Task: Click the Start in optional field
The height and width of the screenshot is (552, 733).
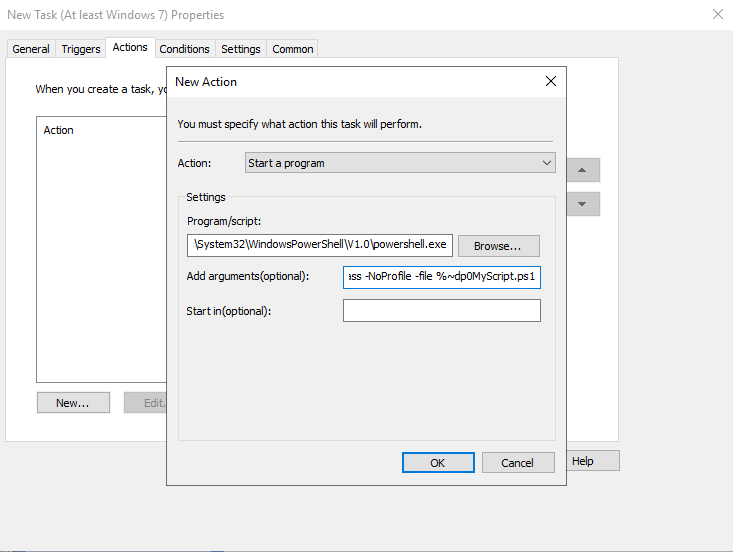Action: (442, 311)
